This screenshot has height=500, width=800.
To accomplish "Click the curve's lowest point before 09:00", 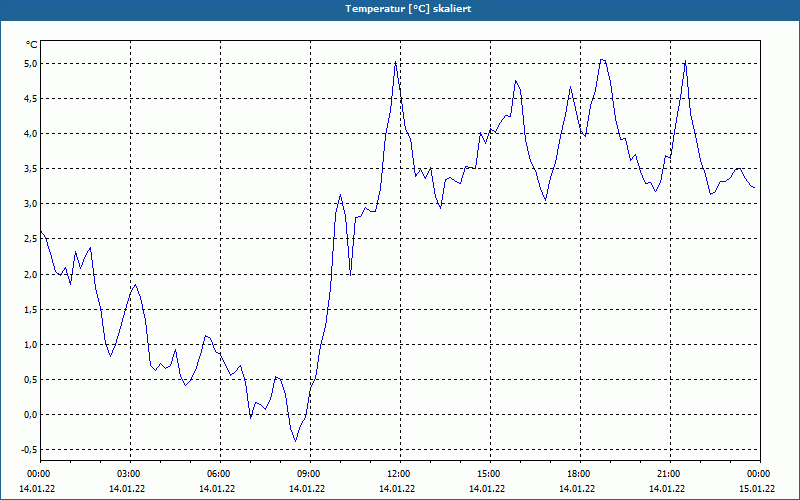I will click(295, 441).
